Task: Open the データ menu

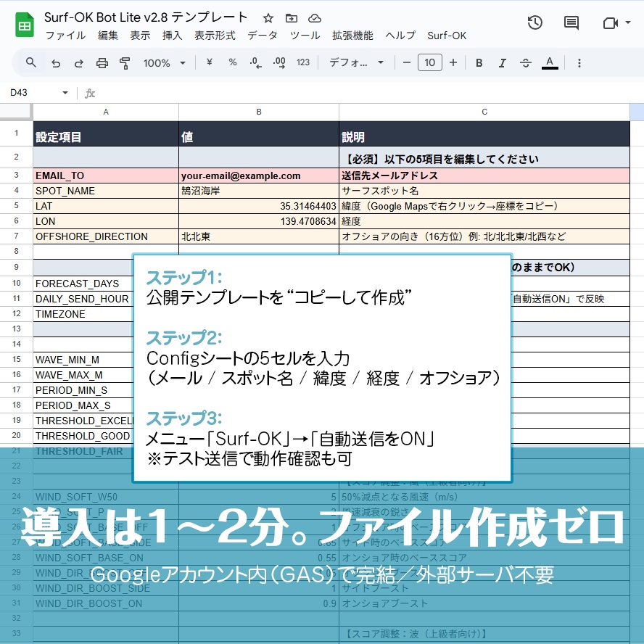Action: click(x=262, y=35)
